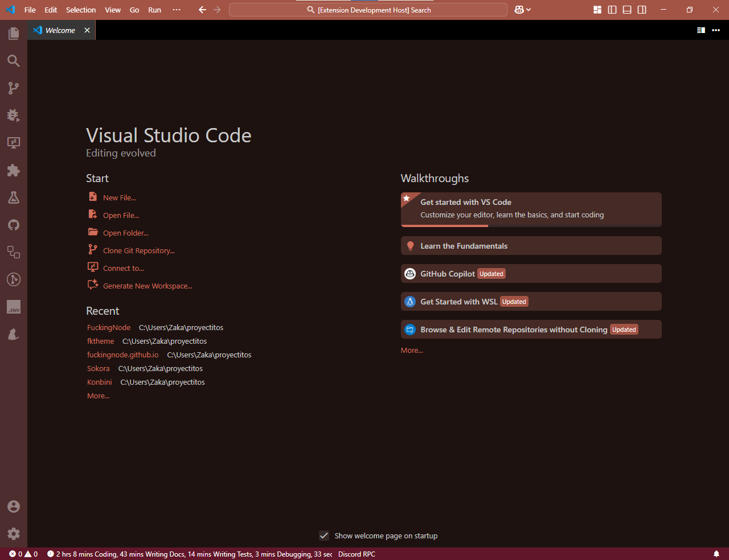Click Open File... link

coord(121,215)
